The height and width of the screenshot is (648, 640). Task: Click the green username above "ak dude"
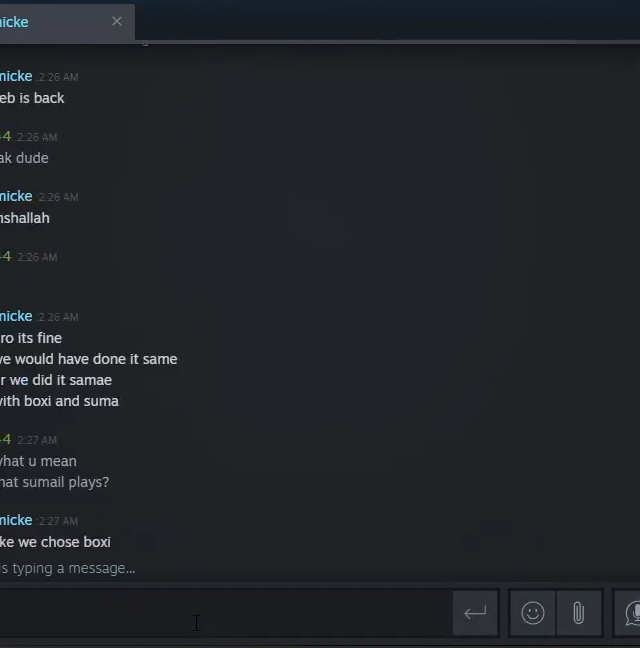point(5,136)
